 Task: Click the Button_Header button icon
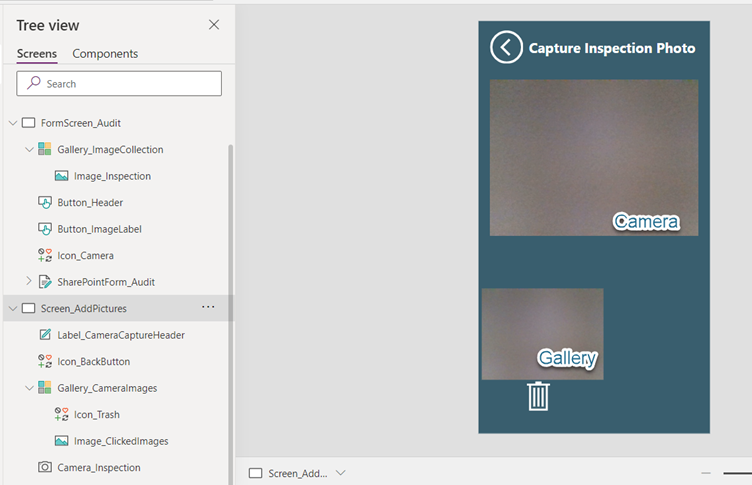click(45, 202)
